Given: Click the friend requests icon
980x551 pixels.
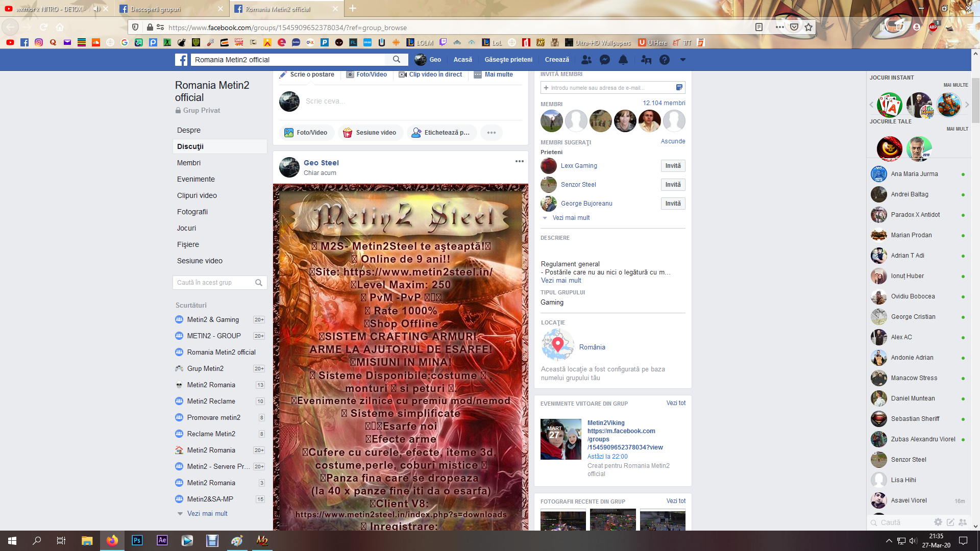Looking at the screenshot, I should coord(586,60).
